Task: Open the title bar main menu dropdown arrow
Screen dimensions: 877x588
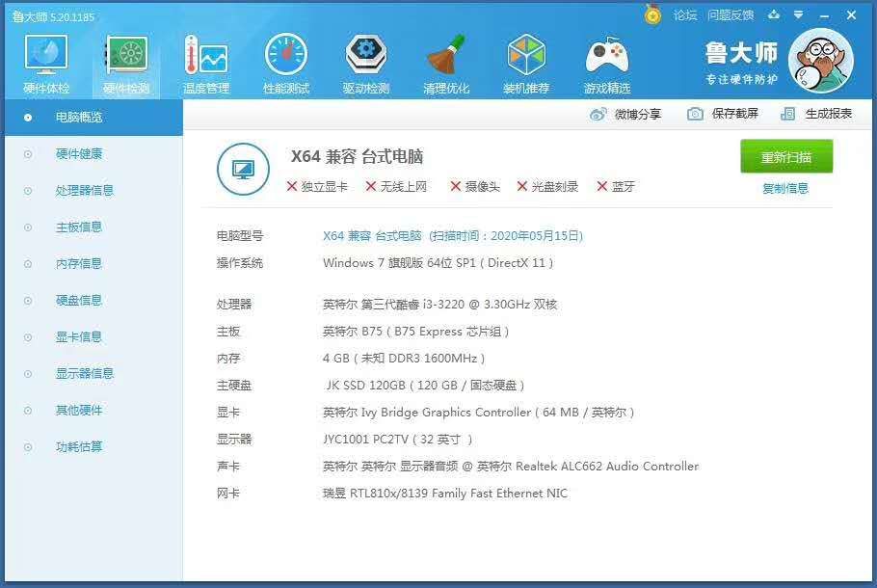Action: (x=798, y=15)
